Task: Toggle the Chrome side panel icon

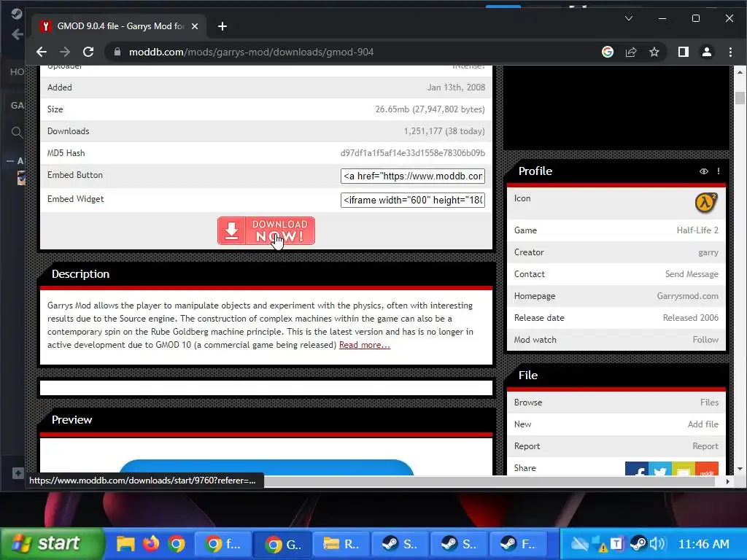Action: tap(683, 52)
